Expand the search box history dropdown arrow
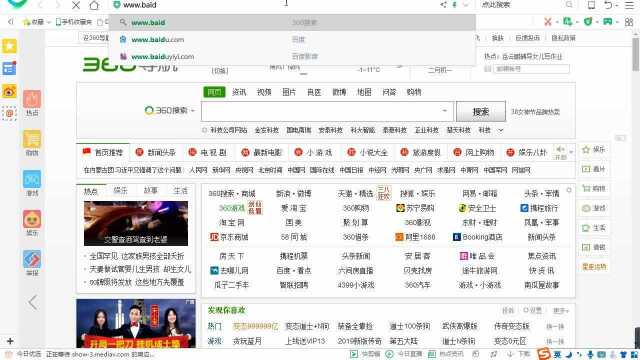640x360 pixels. point(444,111)
